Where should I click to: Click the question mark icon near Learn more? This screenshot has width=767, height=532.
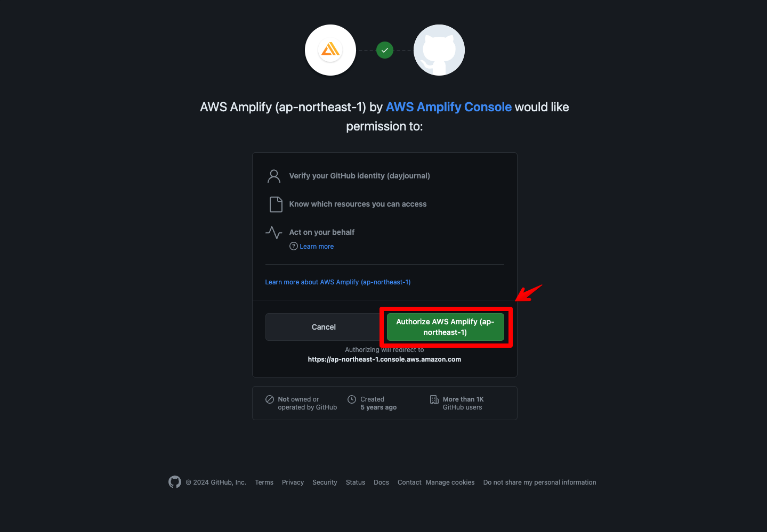click(293, 246)
